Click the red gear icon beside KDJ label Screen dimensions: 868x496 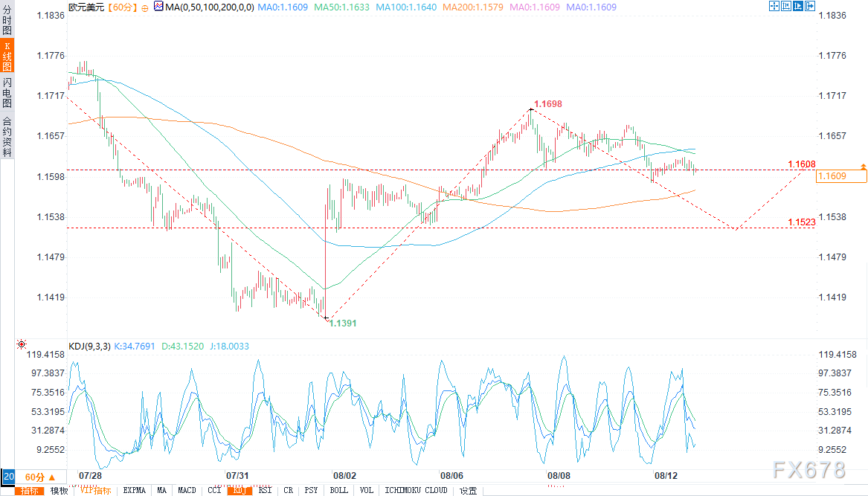(21, 345)
